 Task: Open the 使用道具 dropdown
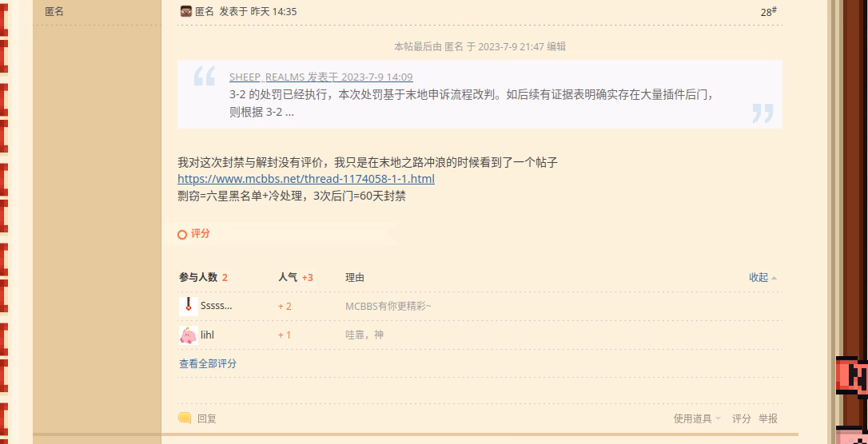[x=697, y=418]
